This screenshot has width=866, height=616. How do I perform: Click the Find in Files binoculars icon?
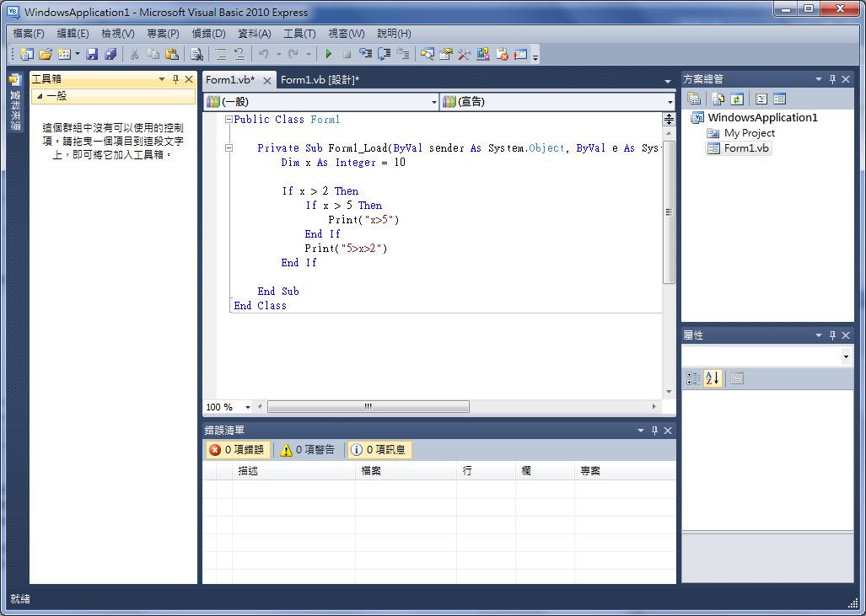point(196,54)
